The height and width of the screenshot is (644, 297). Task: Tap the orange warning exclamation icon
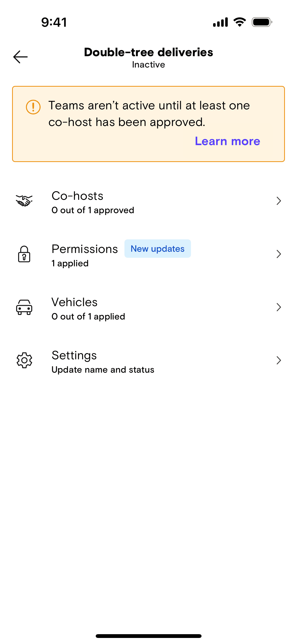(33, 107)
